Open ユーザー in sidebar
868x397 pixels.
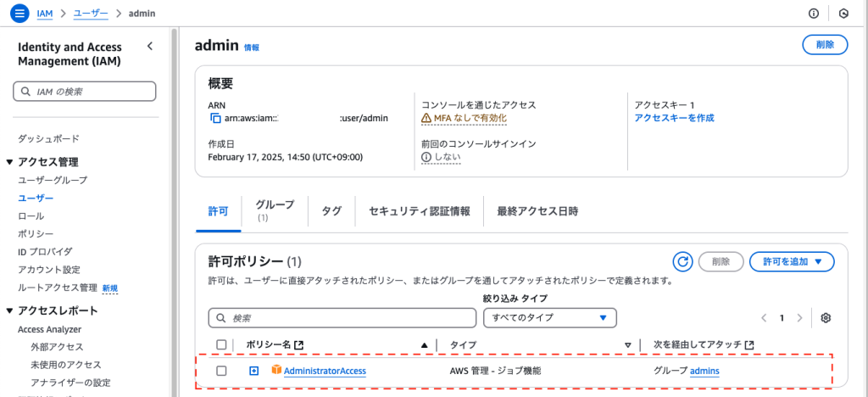[x=36, y=198]
